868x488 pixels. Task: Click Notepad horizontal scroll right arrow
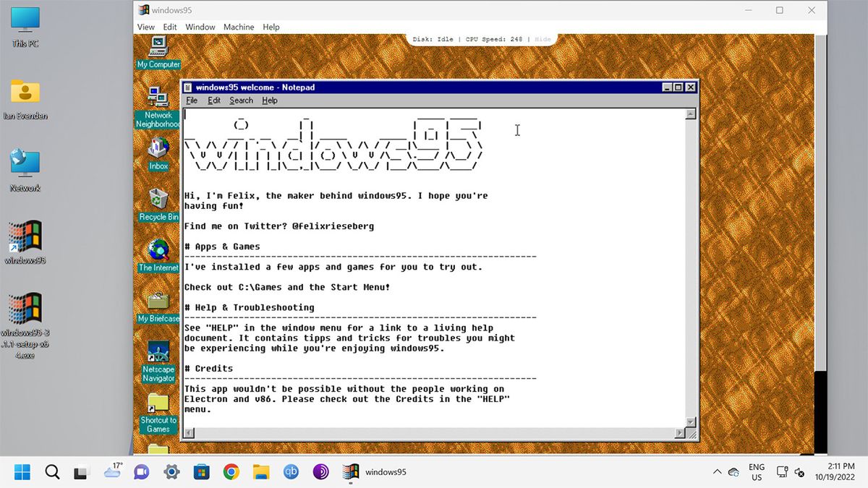680,433
